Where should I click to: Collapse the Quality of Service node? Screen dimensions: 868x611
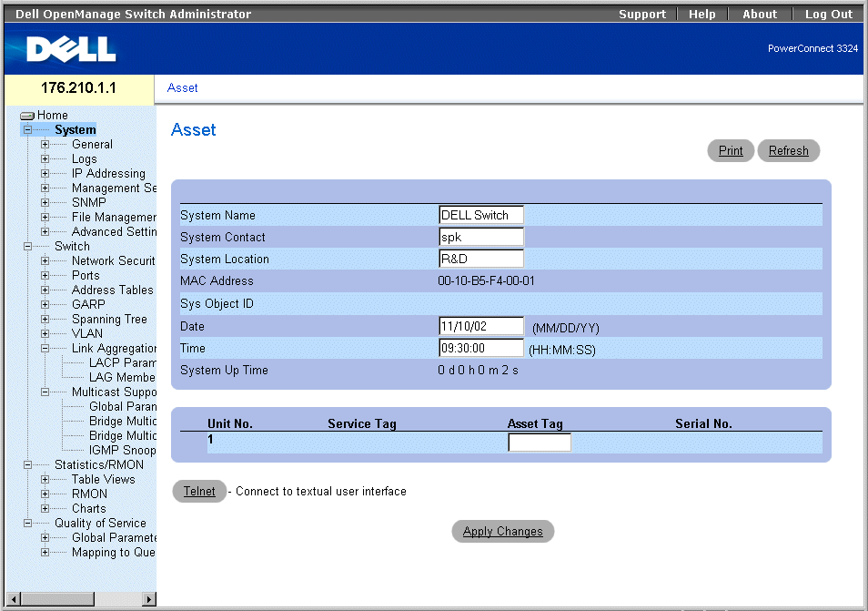click(x=27, y=523)
